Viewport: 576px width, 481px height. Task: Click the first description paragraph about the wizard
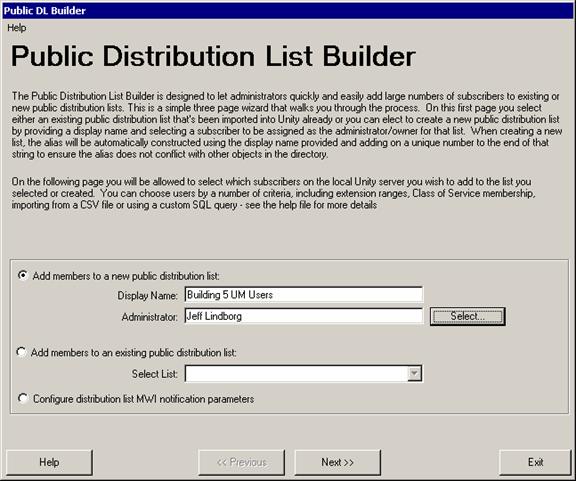point(287,125)
